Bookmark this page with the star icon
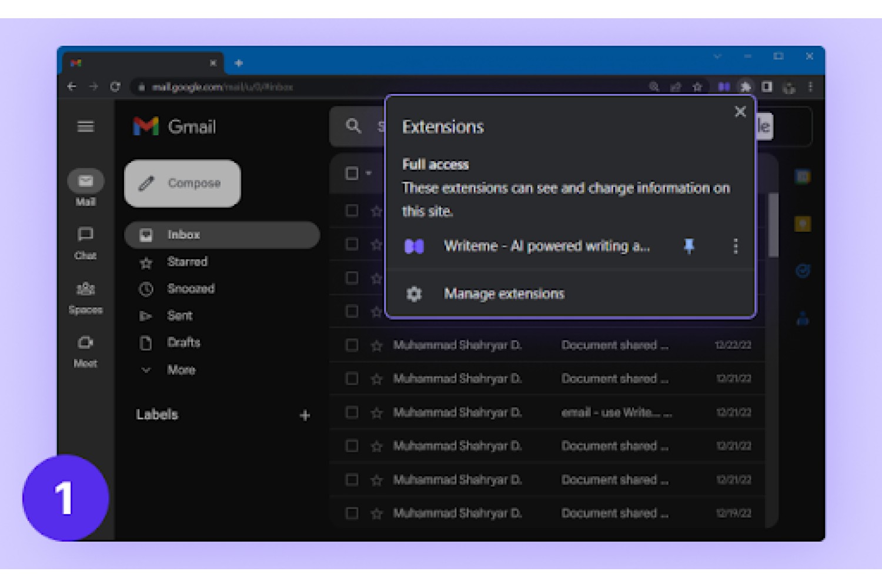 point(697,87)
